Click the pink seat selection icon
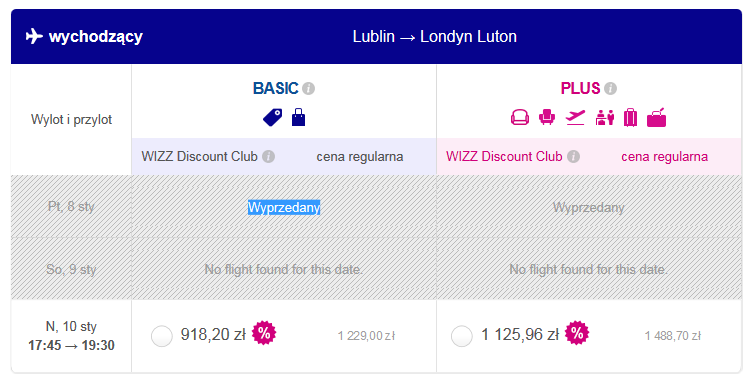The image size is (743, 383). coord(547,117)
